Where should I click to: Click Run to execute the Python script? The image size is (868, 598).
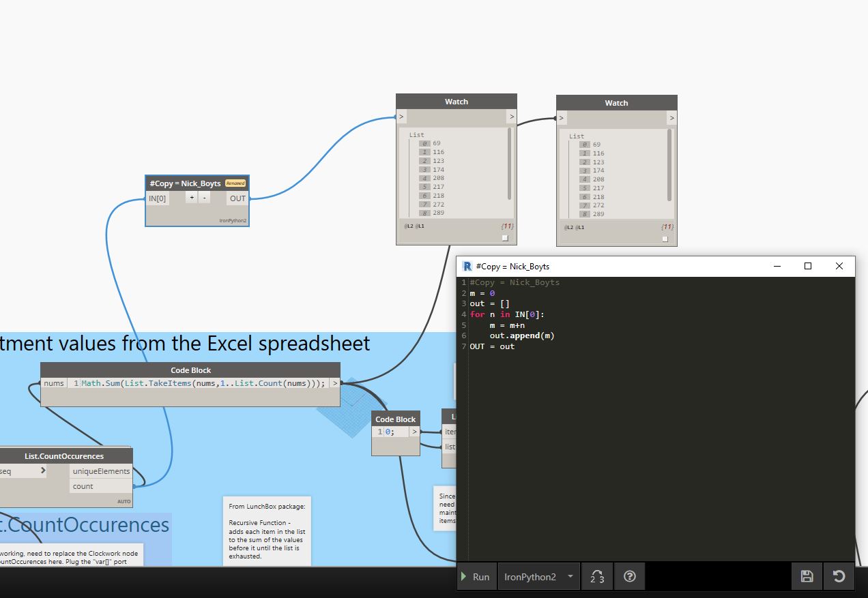coord(477,576)
